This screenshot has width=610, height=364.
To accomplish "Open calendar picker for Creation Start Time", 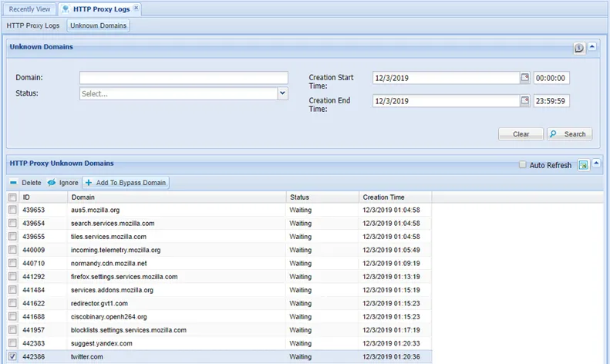I will pos(525,77).
